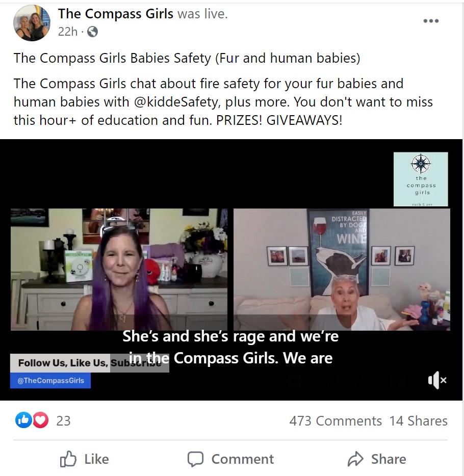464x476 pixels.
Task: Click the compass girls logo overlay in video
Action: [x=421, y=179]
